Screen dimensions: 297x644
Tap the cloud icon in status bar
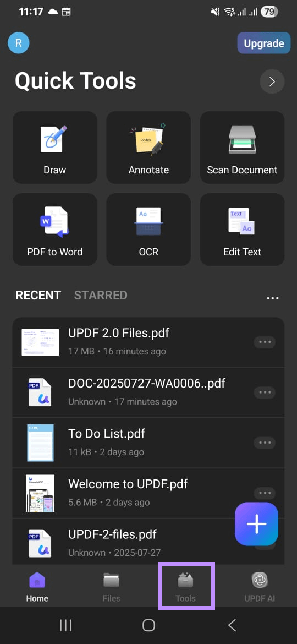click(x=53, y=12)
